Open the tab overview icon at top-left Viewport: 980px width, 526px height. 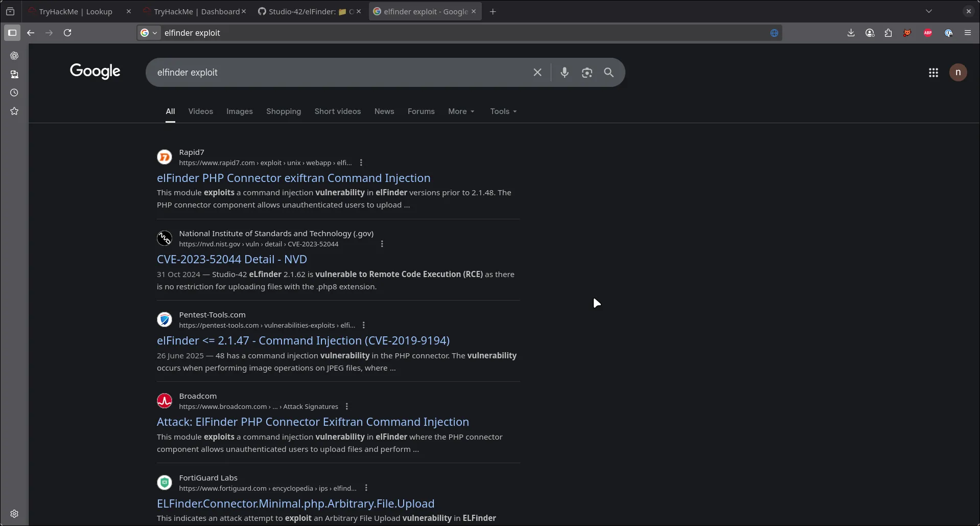tap(10, 11)
